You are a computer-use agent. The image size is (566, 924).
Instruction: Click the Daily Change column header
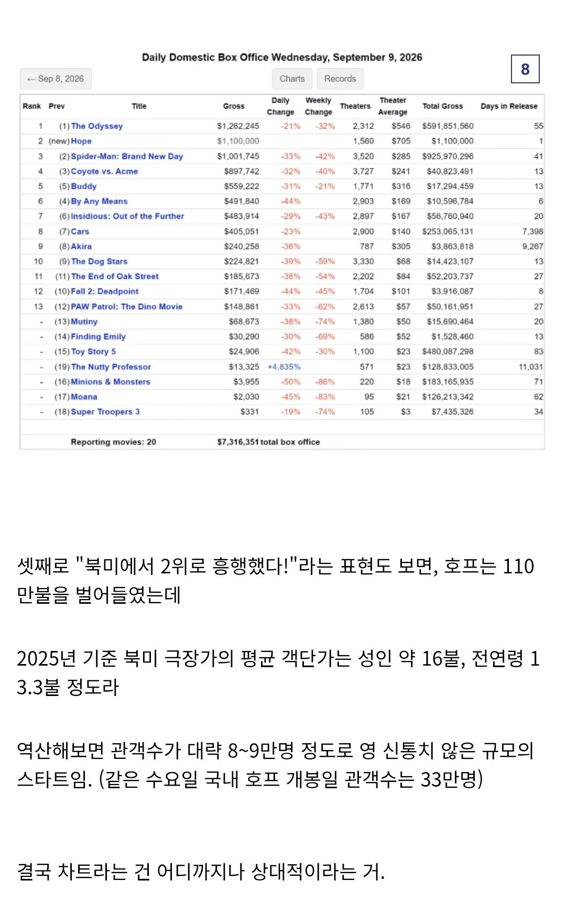coord(280,106)
